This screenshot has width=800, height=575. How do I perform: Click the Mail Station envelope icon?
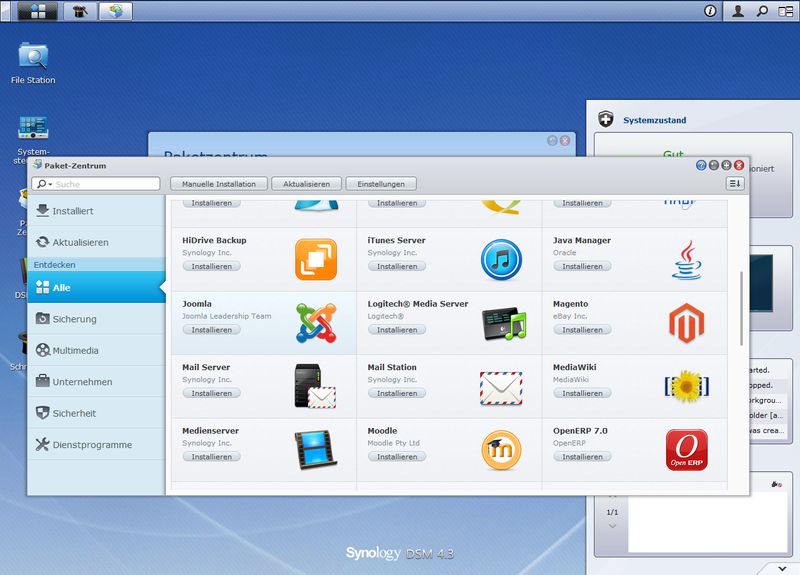501,388
